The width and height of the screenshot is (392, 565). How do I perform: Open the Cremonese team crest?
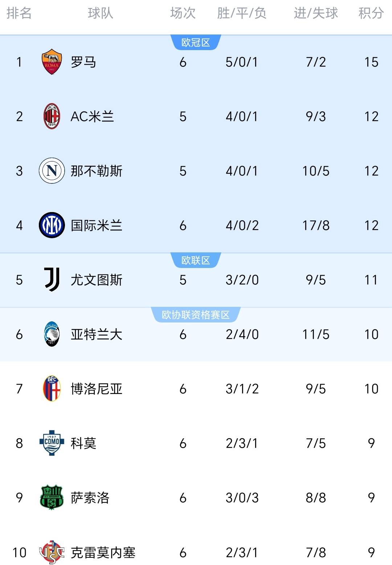[52, 552]
